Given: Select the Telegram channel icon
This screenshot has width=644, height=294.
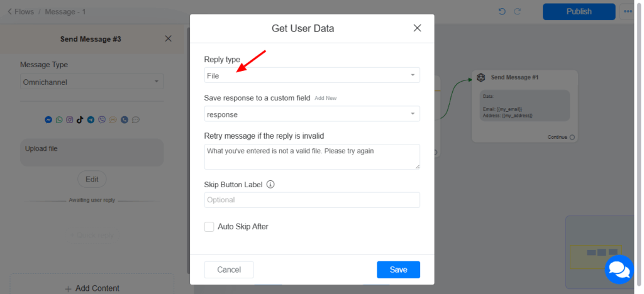Looking at the screenshot, I should click(91, 119).
